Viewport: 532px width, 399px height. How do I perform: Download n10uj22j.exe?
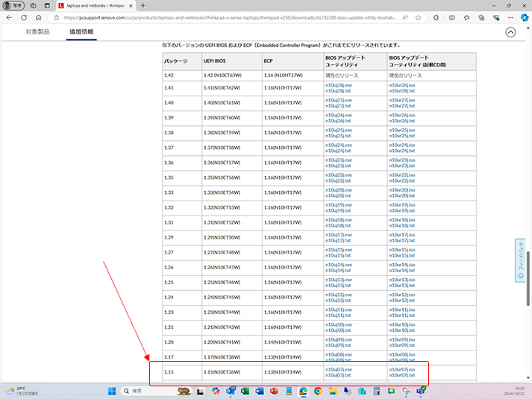(339, 175)
